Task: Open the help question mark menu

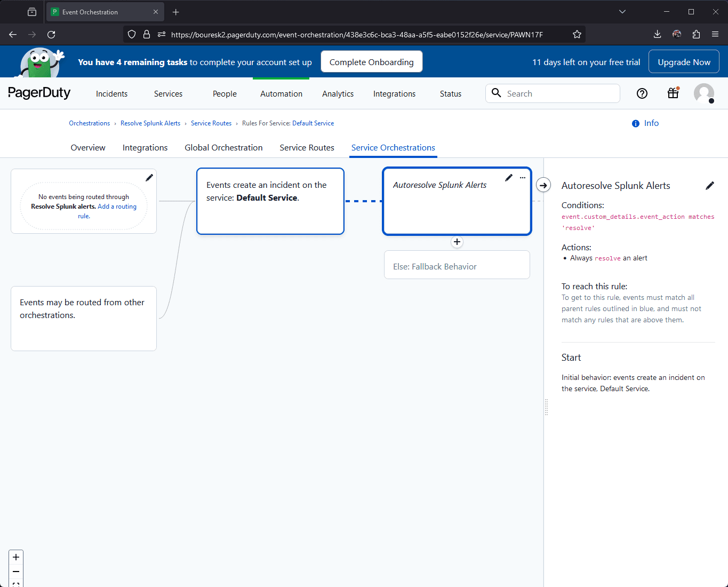Action: pos(642,93)
